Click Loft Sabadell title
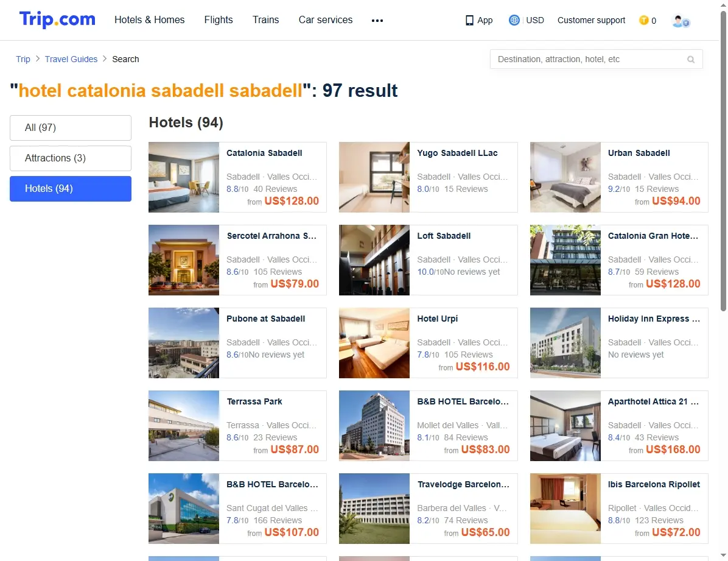The width and height of the screenshot is (728, 561). 443,236
